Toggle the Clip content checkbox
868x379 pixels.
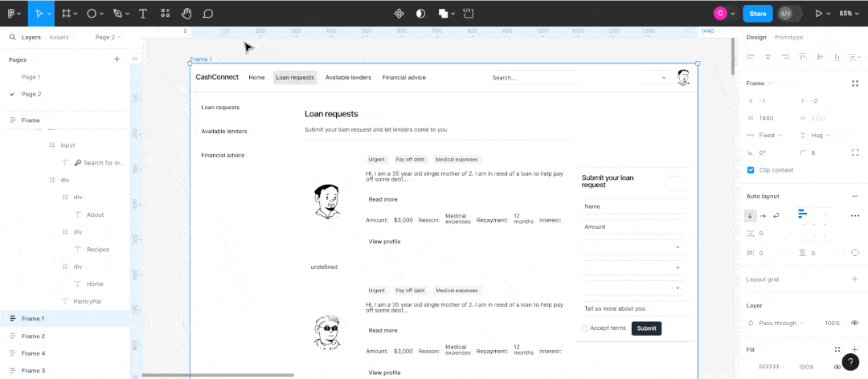pos(751,170)
